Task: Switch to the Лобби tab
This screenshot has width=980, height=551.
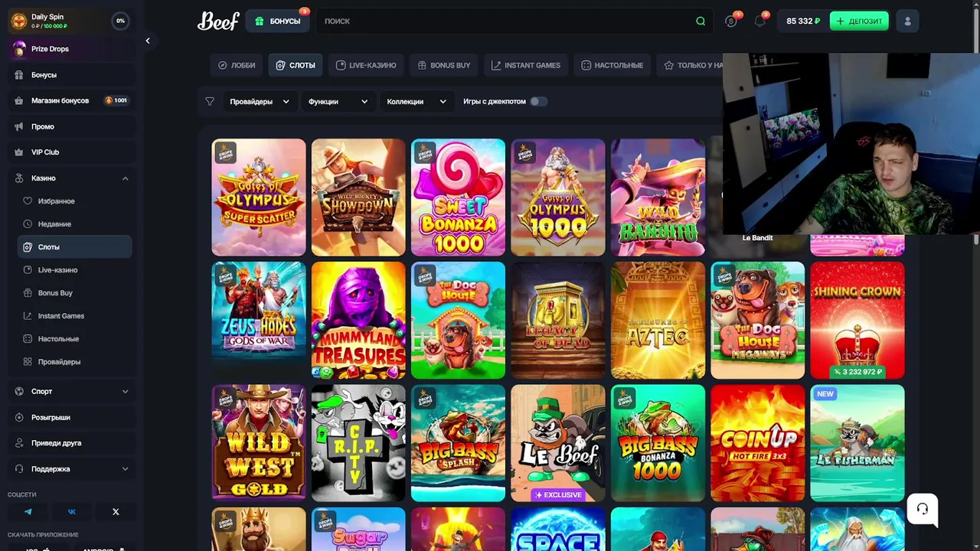Action: tap(237, 65)
